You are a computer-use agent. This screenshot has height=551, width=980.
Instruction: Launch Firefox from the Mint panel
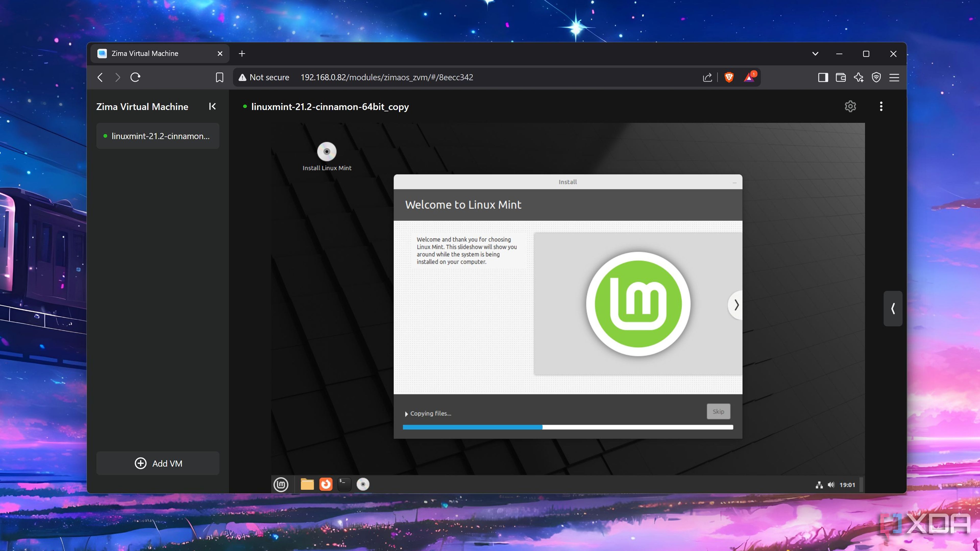pyautogui.click(x=326, y=484)
